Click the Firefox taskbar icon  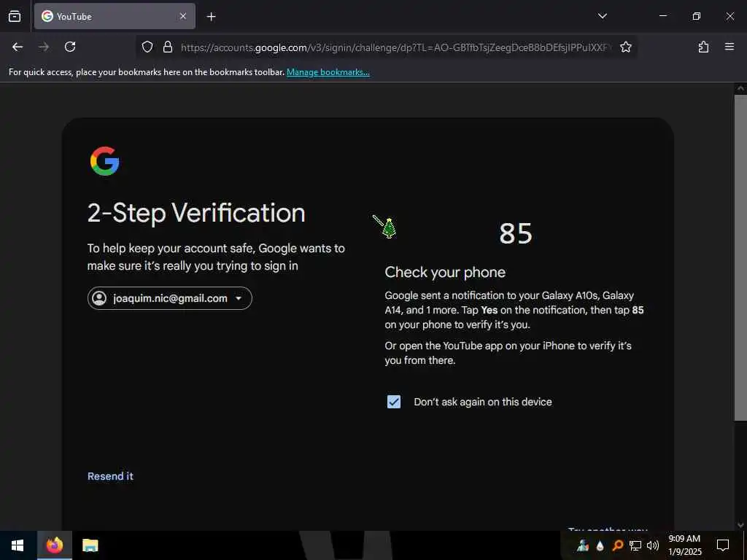coord(54,545)
